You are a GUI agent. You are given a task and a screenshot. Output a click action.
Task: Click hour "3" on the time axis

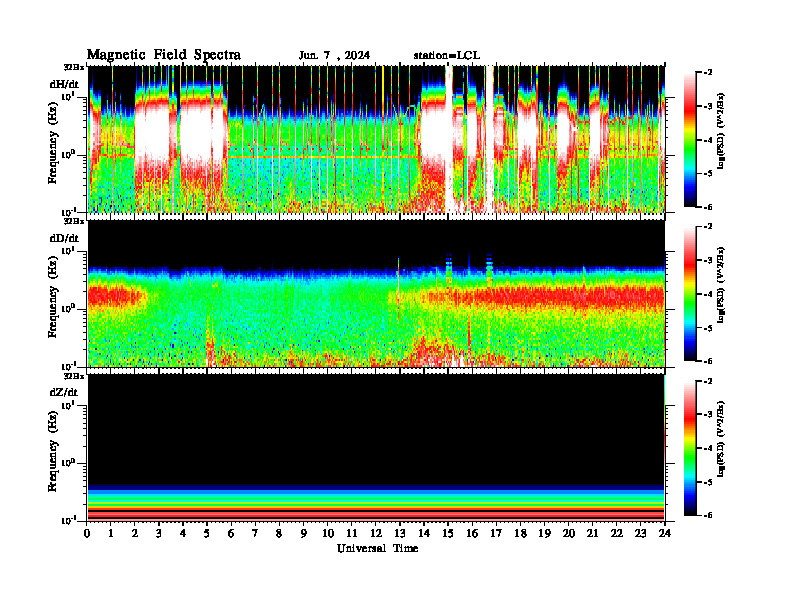[159, 533]
